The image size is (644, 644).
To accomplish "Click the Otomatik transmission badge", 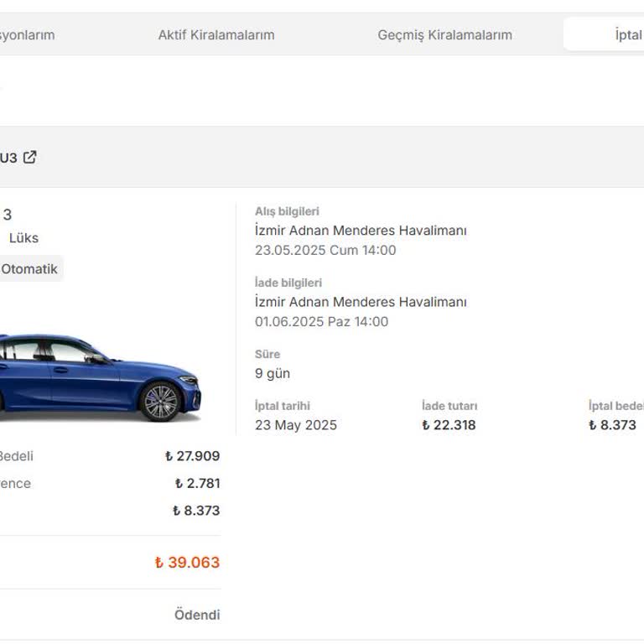I will (x=30, y=269).
